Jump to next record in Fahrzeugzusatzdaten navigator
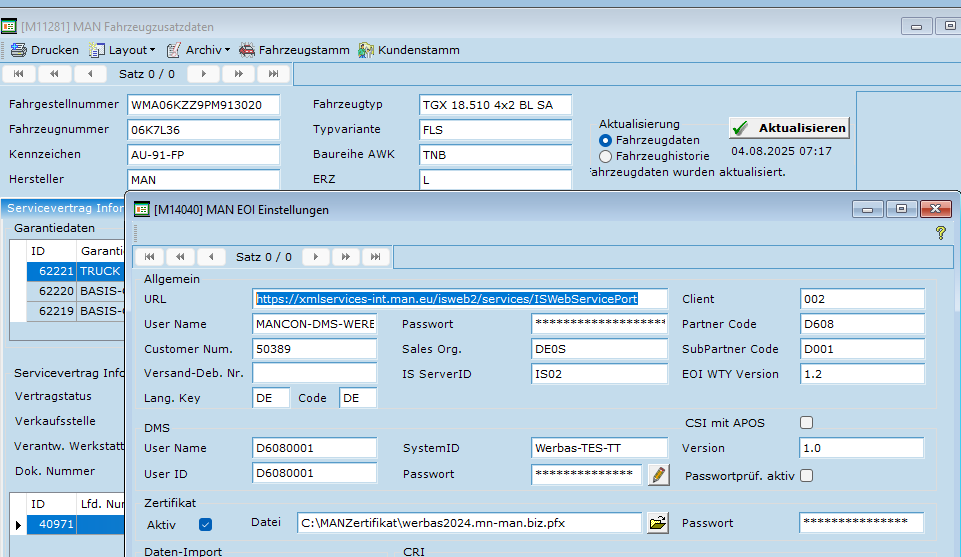 click(x=204, y=74)
